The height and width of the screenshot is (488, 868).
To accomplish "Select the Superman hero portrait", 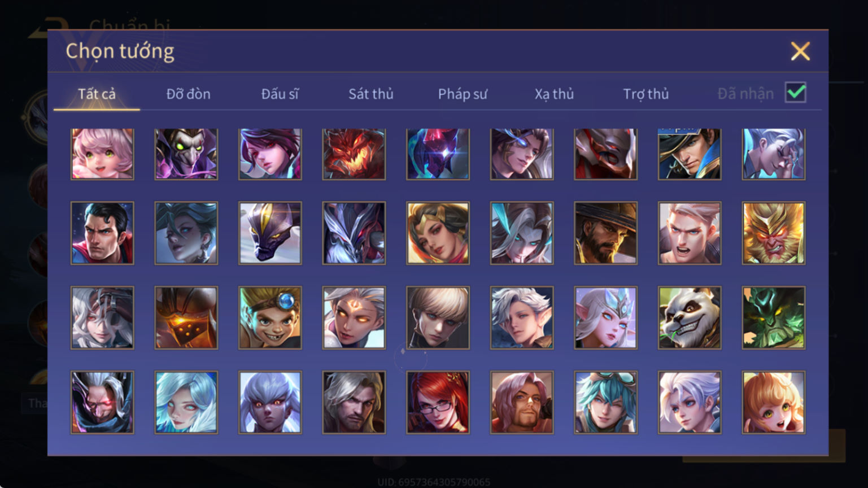I will point(102,233).
